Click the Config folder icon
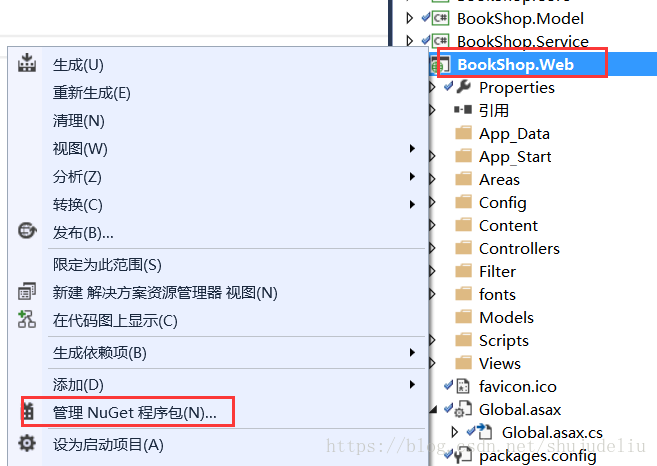The image size is (657, 466). point(463,202)
